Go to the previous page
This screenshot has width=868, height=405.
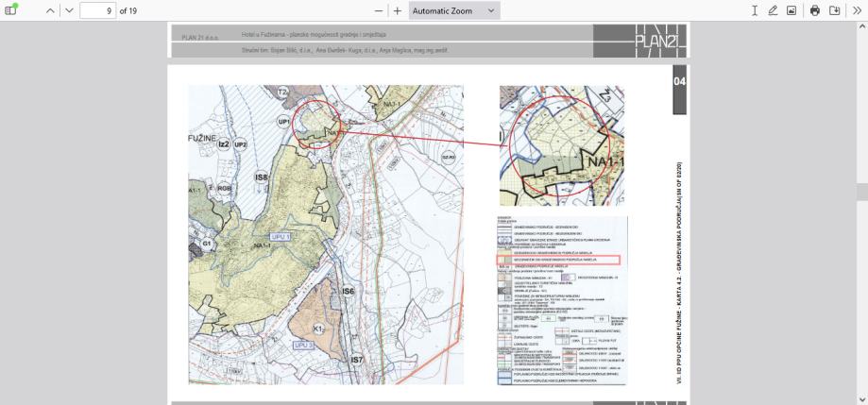click(50, 10)
